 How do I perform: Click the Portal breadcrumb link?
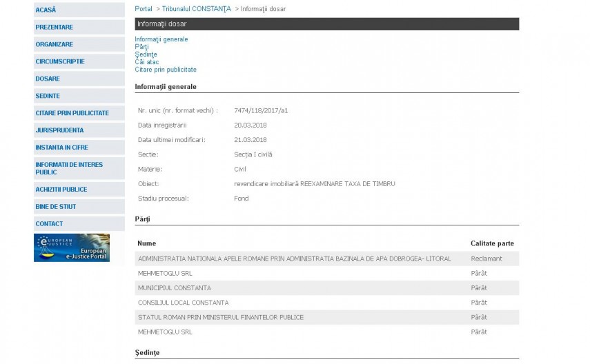coord(144,9)
